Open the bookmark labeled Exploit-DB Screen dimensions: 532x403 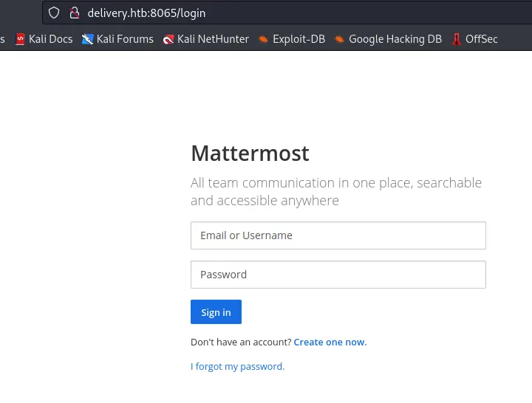click(x=299, y=39)
